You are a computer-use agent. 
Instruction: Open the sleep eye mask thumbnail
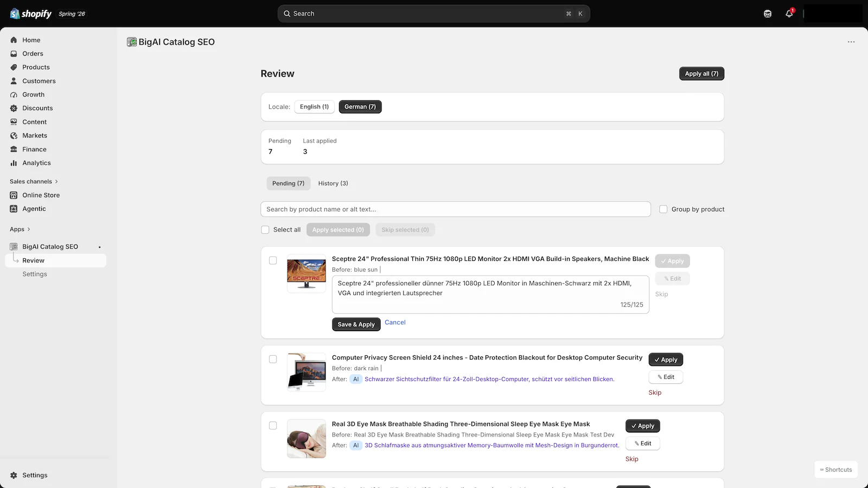pyautogui.click(x=307, y=439)
